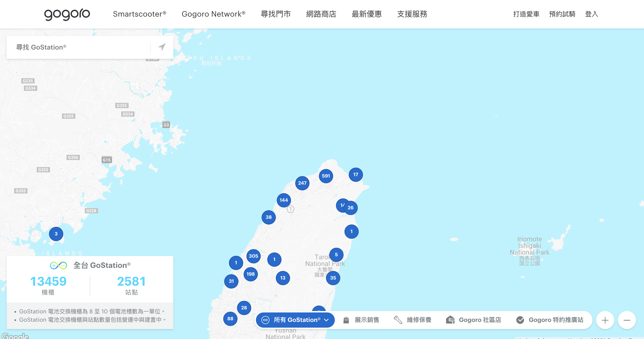Click the 預約試騎 link
This screenshot has width=644, height=339.
pos(562,14)
